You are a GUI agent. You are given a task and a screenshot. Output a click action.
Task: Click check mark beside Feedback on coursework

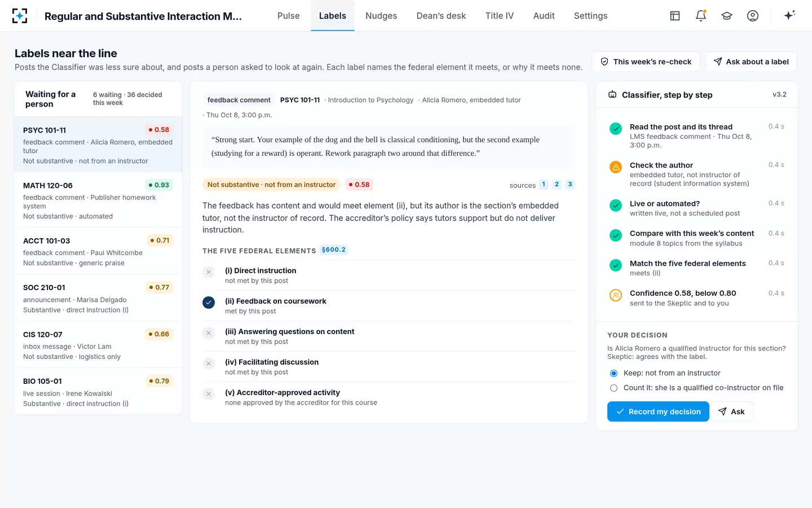209,303
